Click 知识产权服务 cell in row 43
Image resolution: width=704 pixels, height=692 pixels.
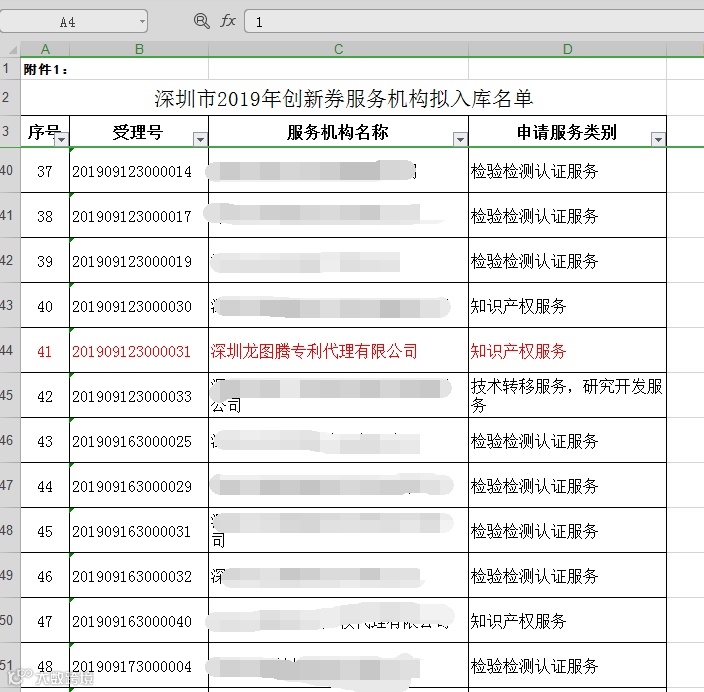click(568, 306)
